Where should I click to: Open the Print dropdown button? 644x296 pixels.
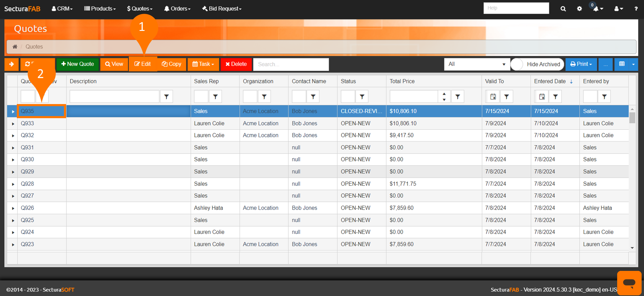581,64
